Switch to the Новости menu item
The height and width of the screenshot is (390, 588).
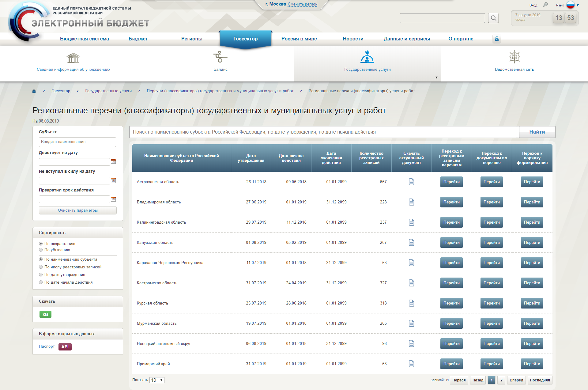click(x=353, y=39)
